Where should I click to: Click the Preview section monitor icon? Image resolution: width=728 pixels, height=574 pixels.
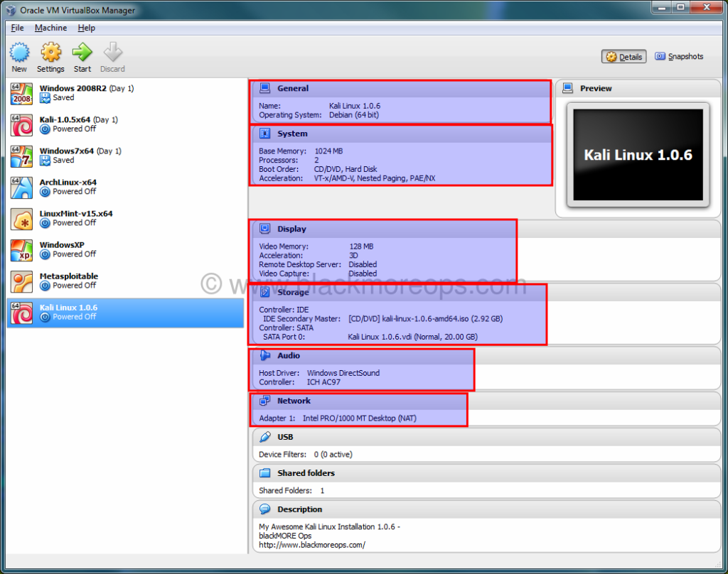click(x=567, y=88)
